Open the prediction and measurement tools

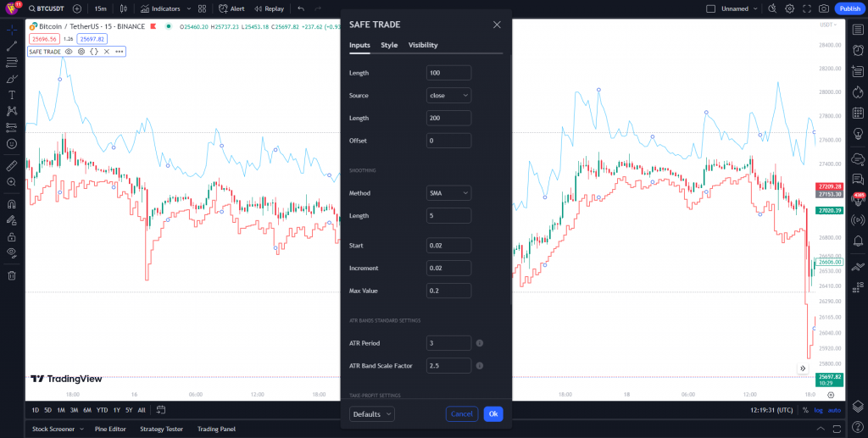12,127
